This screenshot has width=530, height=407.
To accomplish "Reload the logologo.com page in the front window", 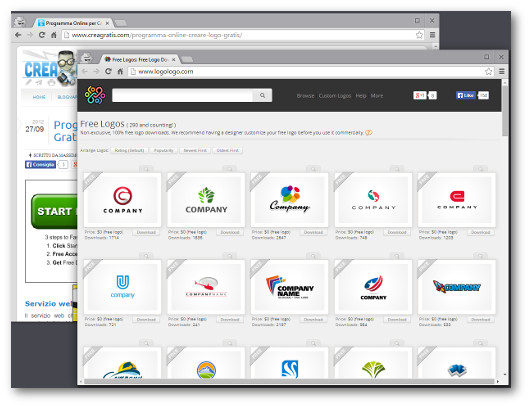I will point(108,71).
